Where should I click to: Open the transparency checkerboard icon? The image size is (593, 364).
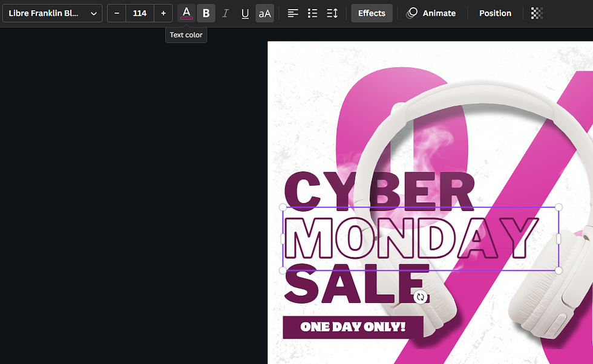pos(537,13)
